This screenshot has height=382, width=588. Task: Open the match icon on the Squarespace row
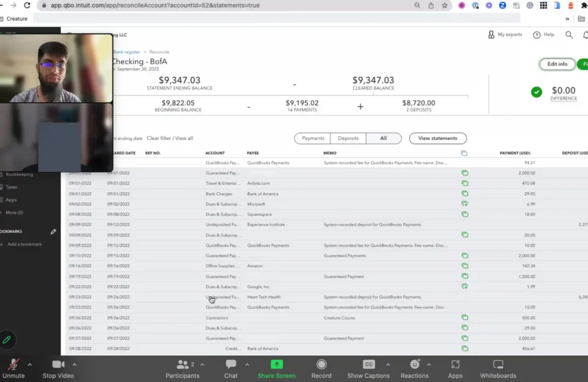[x=465, y=214]
